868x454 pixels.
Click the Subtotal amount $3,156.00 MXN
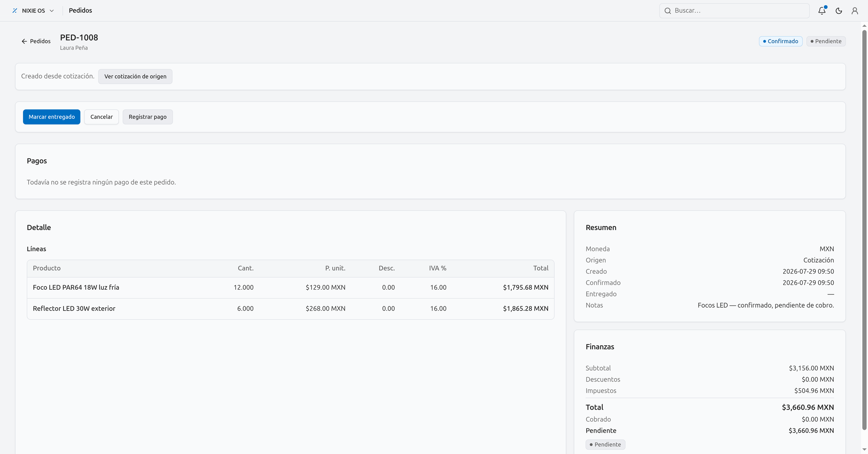click(x=811, y=368)
